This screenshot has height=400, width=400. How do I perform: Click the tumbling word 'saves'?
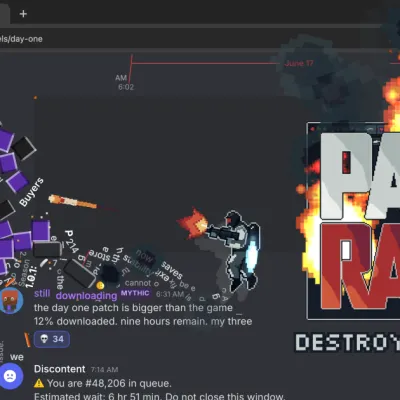[172, 270]
